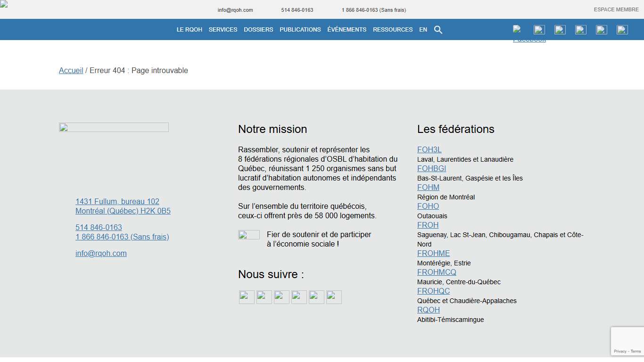Screen dimensions: 644x362
Task: Click the first social icon in header bar
Action: click(517, 29)
